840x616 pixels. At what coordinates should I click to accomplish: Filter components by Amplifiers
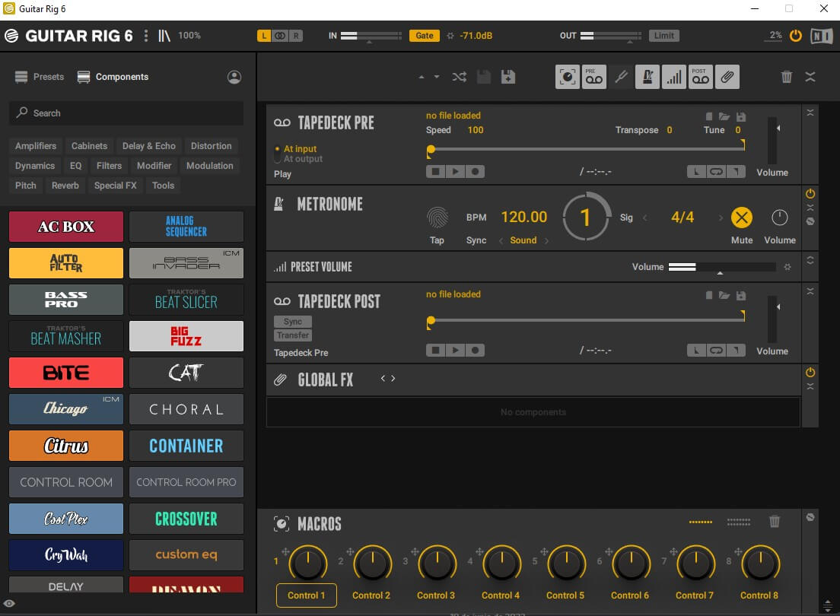point(35,146)
